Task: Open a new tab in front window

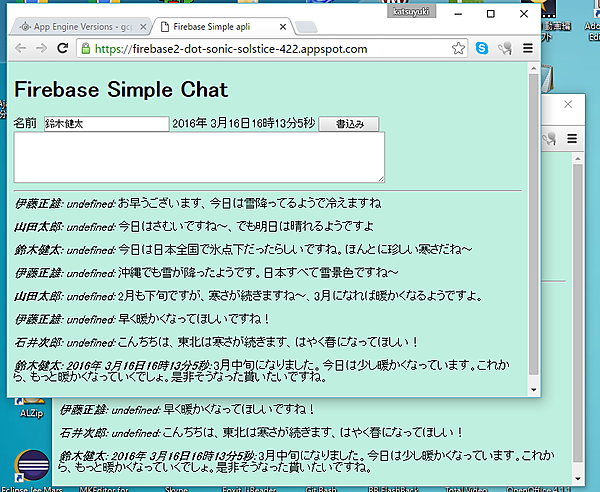Action: [x=307, y=27]
